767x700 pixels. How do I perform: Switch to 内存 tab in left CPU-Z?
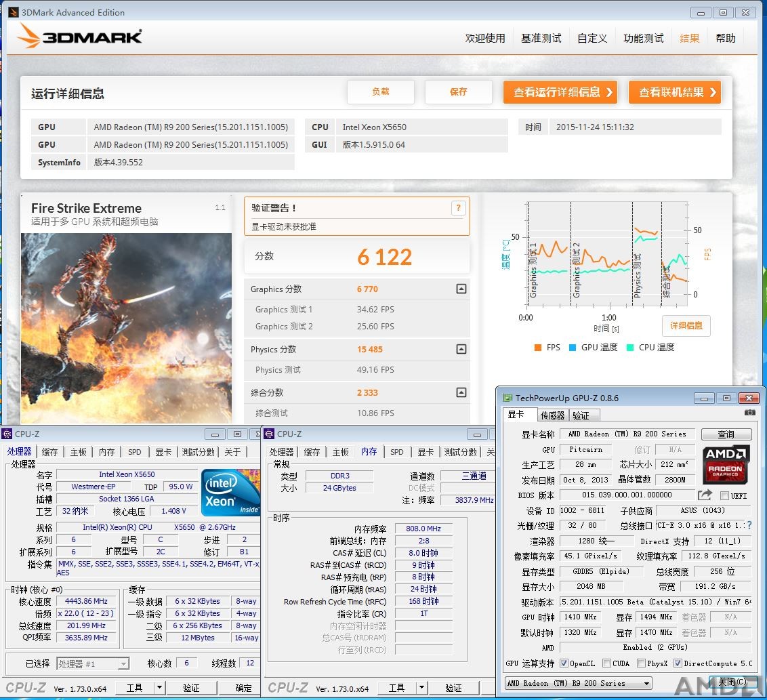(x=106, y=452)
